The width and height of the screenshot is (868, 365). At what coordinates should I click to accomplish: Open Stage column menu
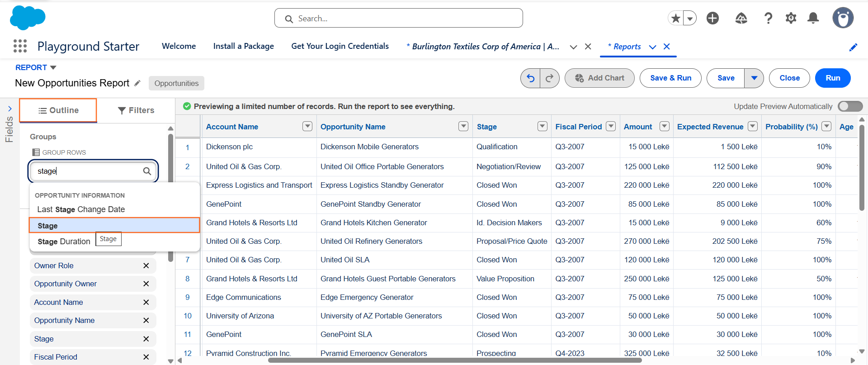point(542,126)
